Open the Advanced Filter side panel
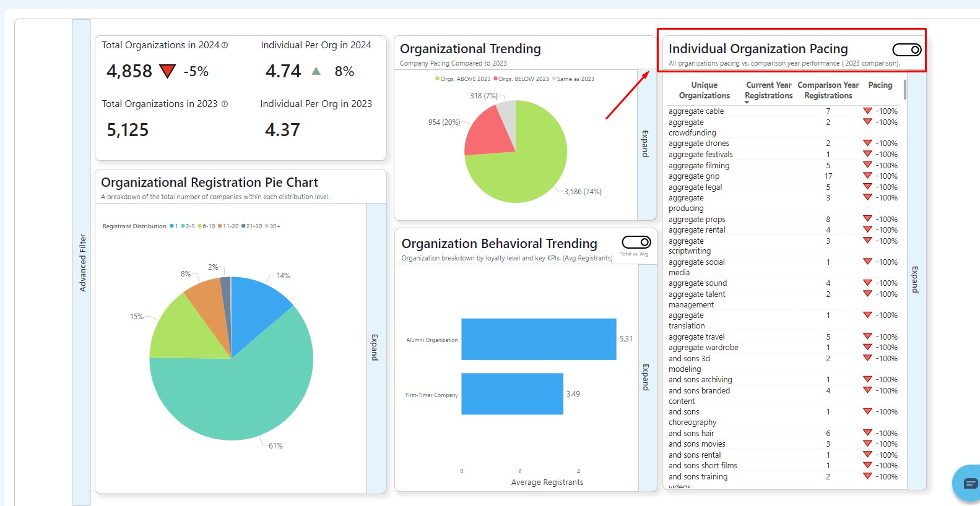980x506 pixels. pyautogui.click(x=82, y=263)
